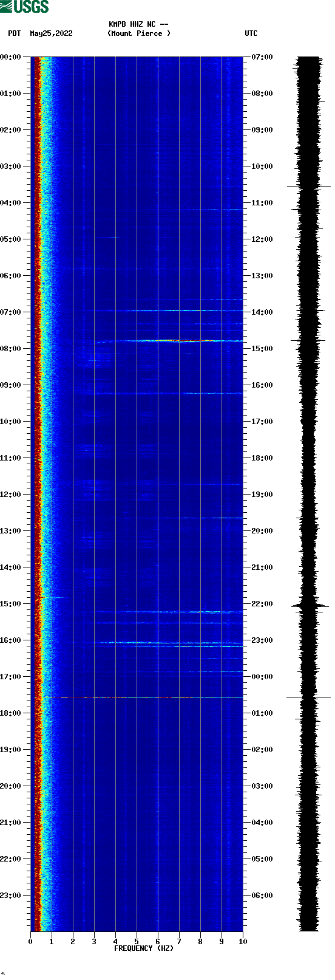Click the UTC timezone label
The height and width of the screenshot is (980, 335).
251,33
